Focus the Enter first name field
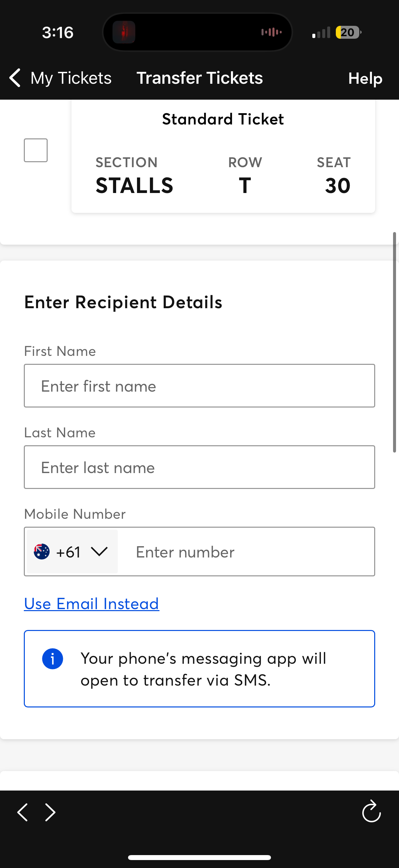Image resolution: width=399 pixels, height=868 pixels. (x=199, y=386)
